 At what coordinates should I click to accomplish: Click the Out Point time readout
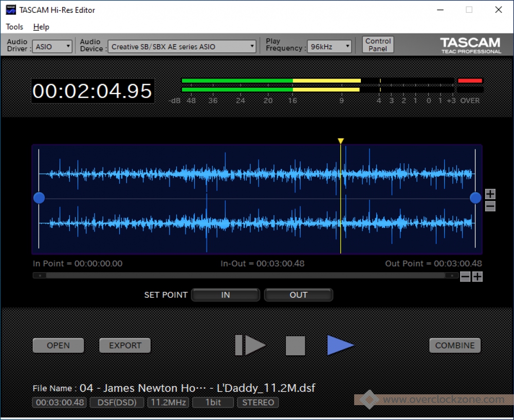(x=433, y=263)
